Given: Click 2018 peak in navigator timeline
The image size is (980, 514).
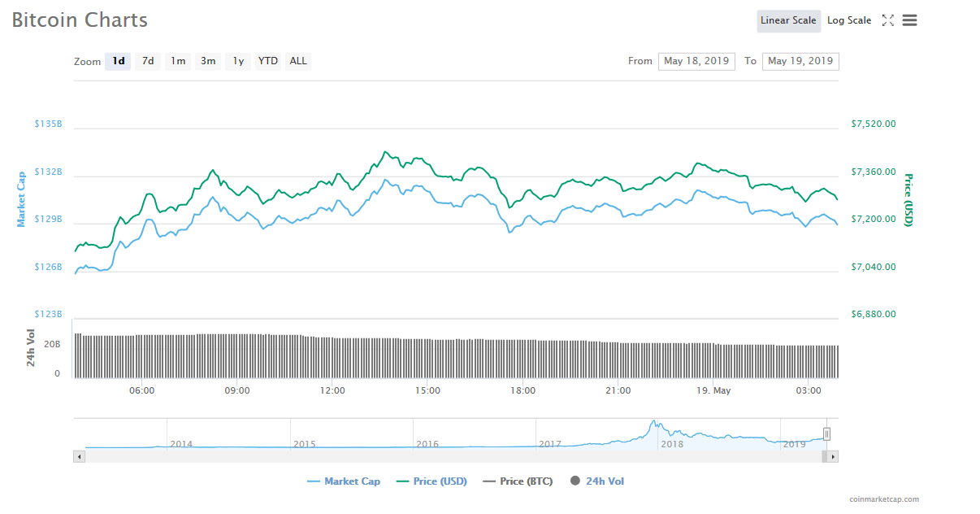Looking at the screenshot, I should [x=653, y=424].
